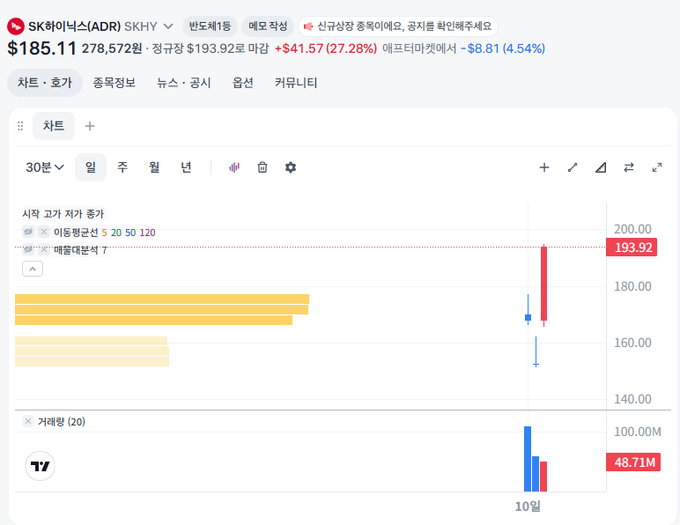
Task: Switch to the 종목정보 tab
Action: pos(114,82)
